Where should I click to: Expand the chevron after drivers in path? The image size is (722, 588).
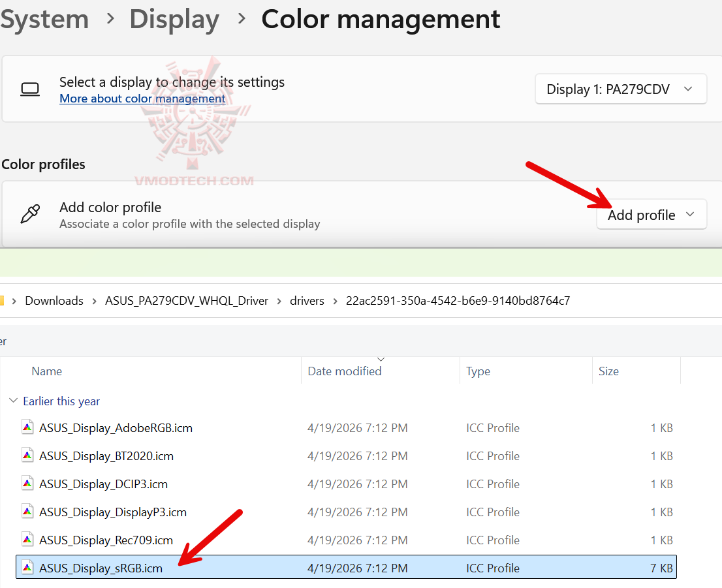click(x=336, y=301)
